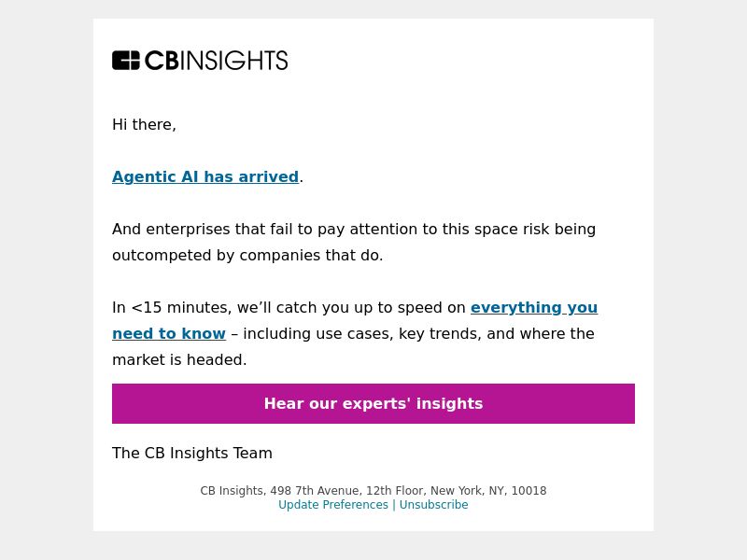
Task: Click the "need to know" link portion
Action: click(x=169, y=334)
